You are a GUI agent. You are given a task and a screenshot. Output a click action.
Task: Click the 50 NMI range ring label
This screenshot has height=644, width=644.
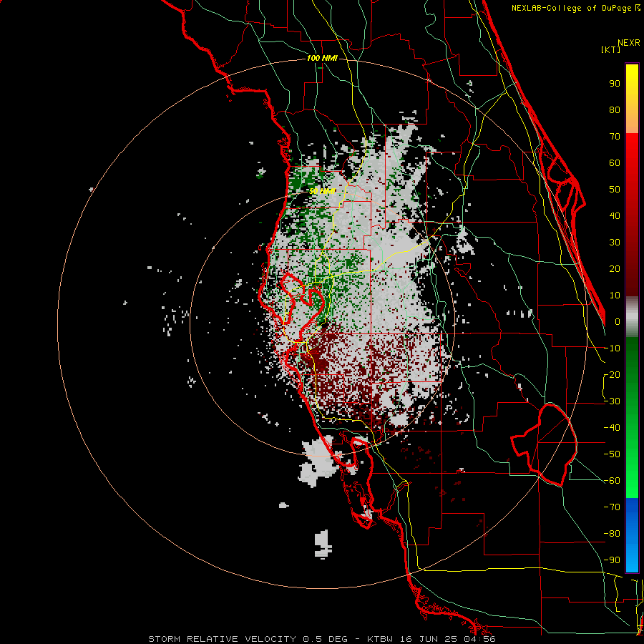pyautogui.click(x=323, y=191)
